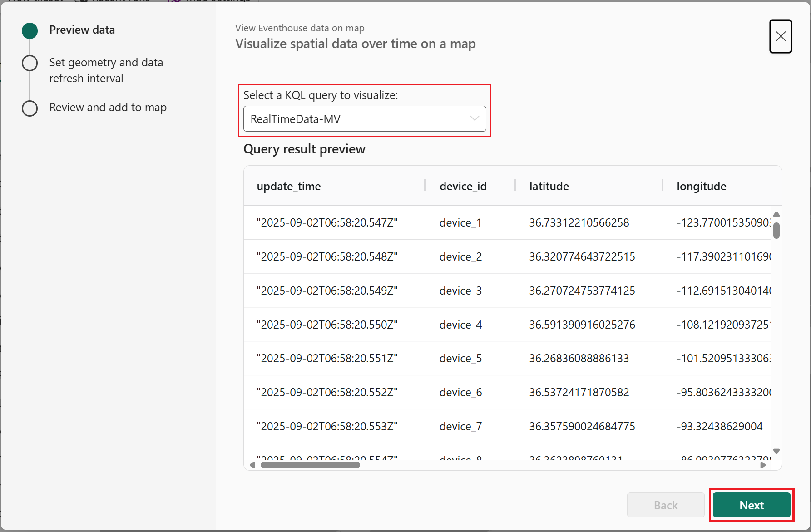Click the Next button
Viewport: 811px width, 532px height.
pyautogui.click(x=751, y=505)
